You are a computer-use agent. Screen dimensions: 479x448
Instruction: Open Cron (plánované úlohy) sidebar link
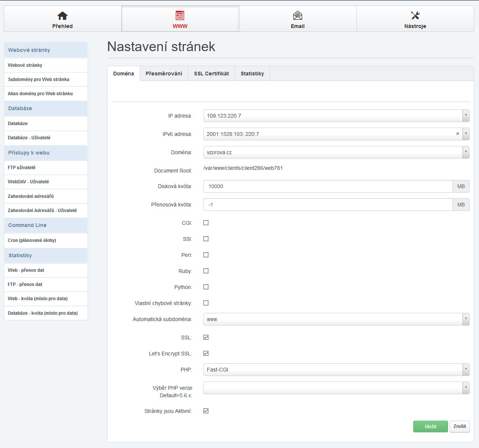pyautogui.click(x=32, y=240)
